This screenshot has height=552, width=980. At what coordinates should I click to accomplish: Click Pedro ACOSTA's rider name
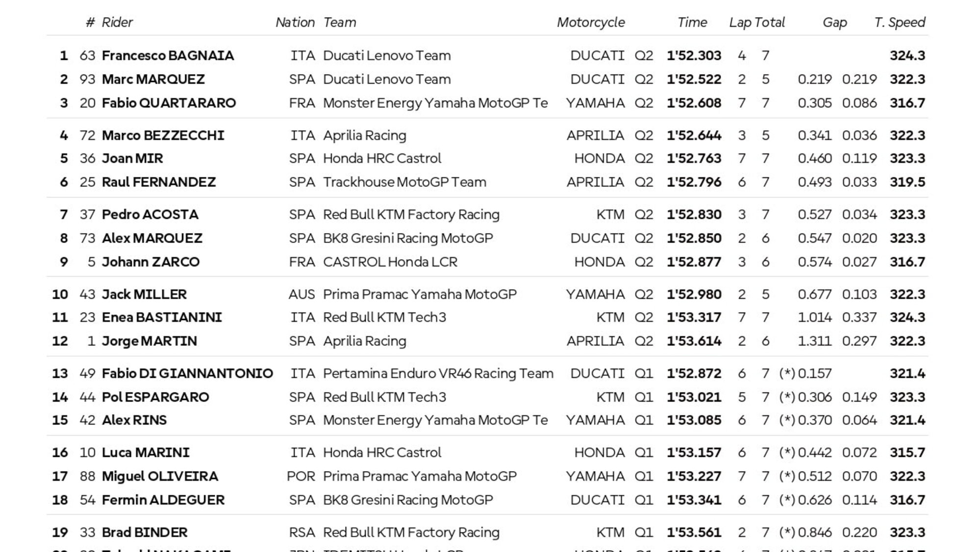point(150,214)
